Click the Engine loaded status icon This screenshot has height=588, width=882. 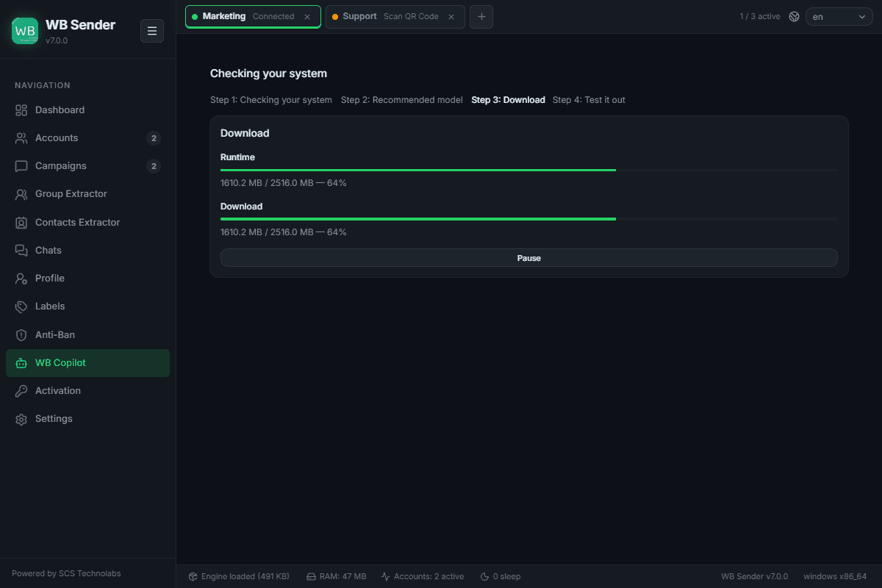(193, 577)
